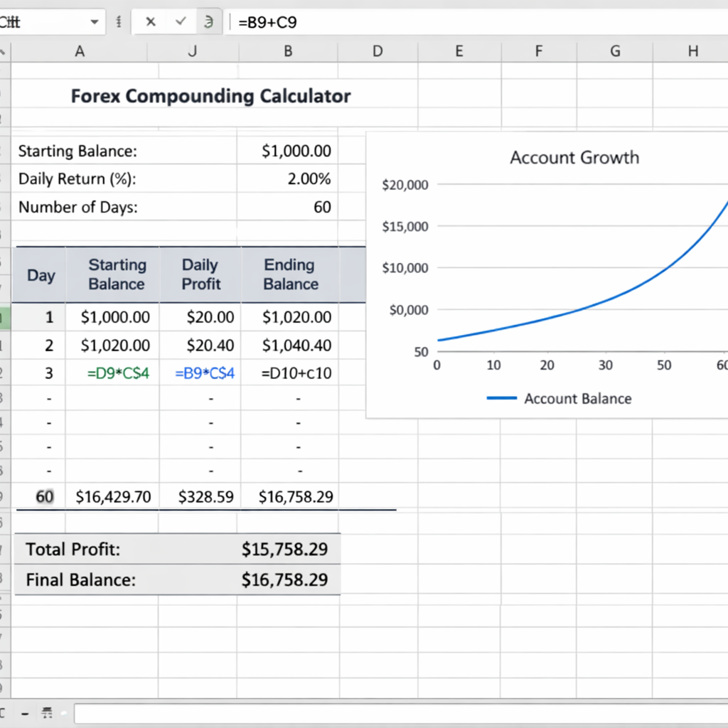Select column B header
This screenshot has width=728, height=728.
click(287, 51)
